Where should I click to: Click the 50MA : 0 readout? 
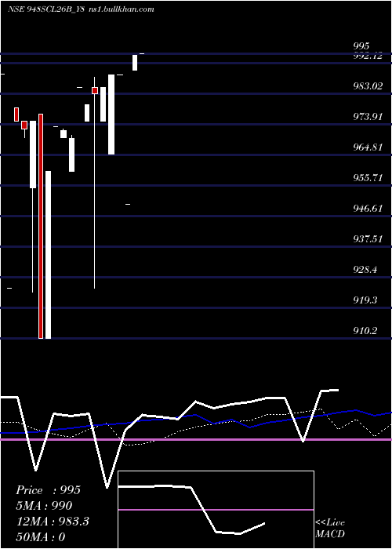click(x=41, y=536)
